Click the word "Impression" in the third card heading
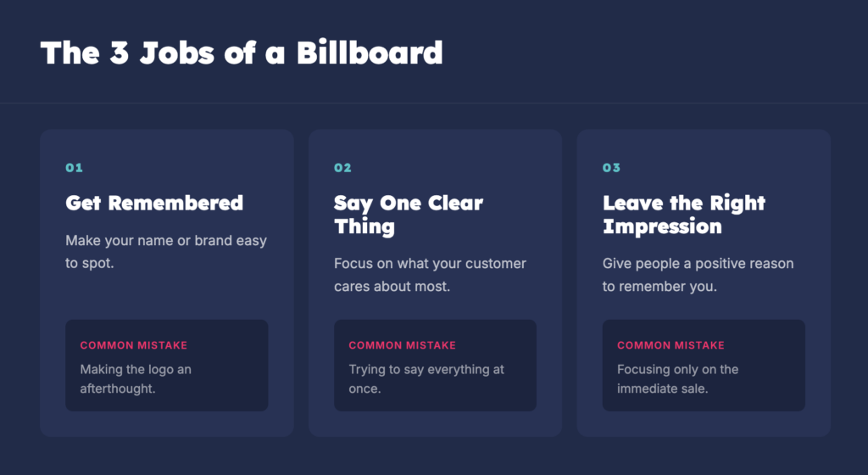 pyautogui.click(x=662, y=226)
